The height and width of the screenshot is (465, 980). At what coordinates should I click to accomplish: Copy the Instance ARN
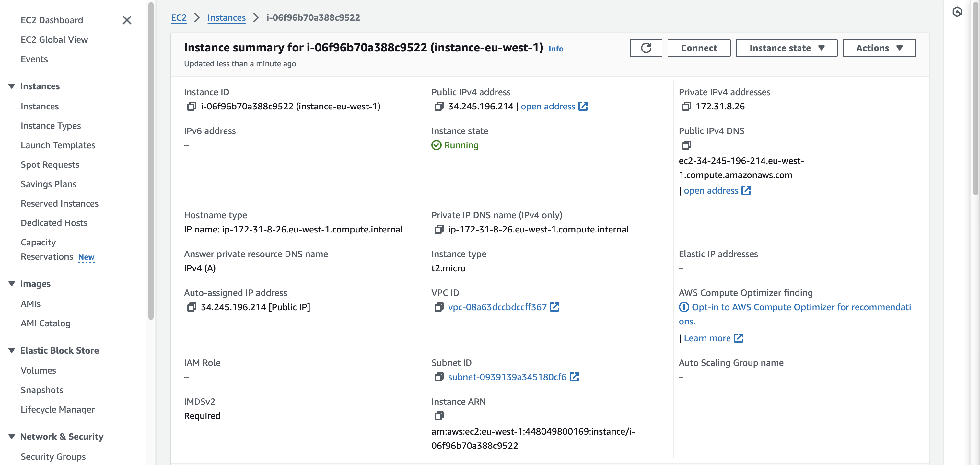point(439,416)
